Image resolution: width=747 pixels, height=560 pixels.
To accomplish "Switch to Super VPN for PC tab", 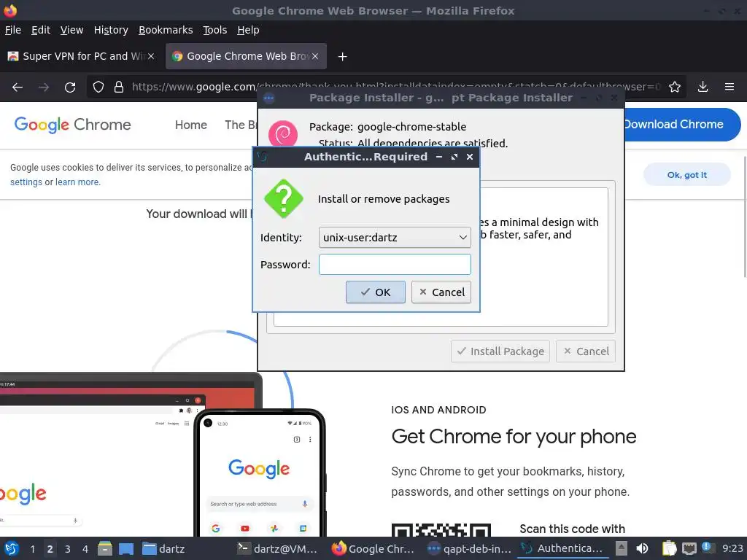I will point(81,56).
